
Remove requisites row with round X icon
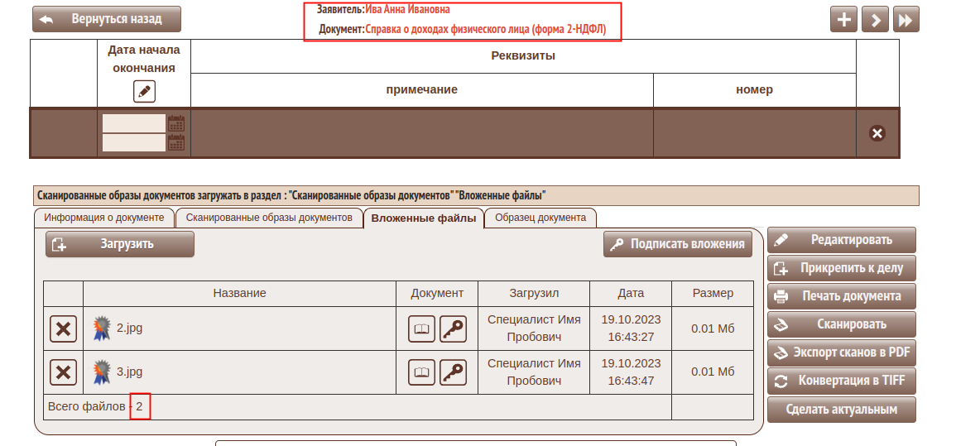[x=877, y=133]
